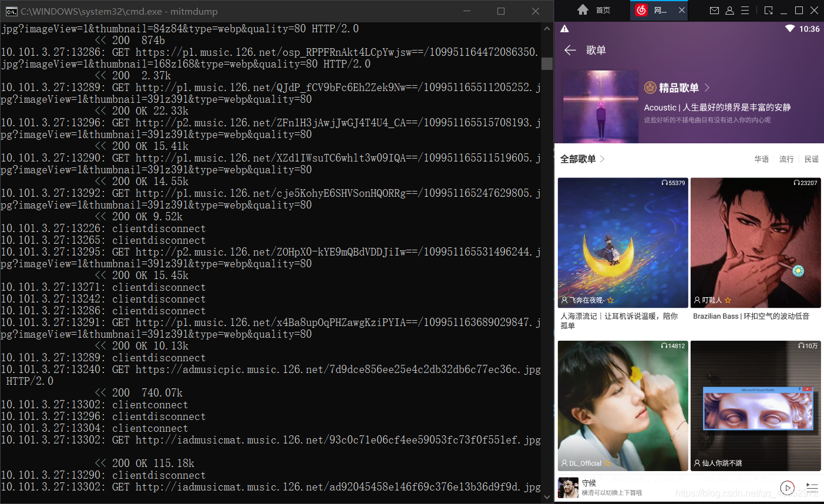Open the DL_Official playlist cover

click(x=623, y=406)
